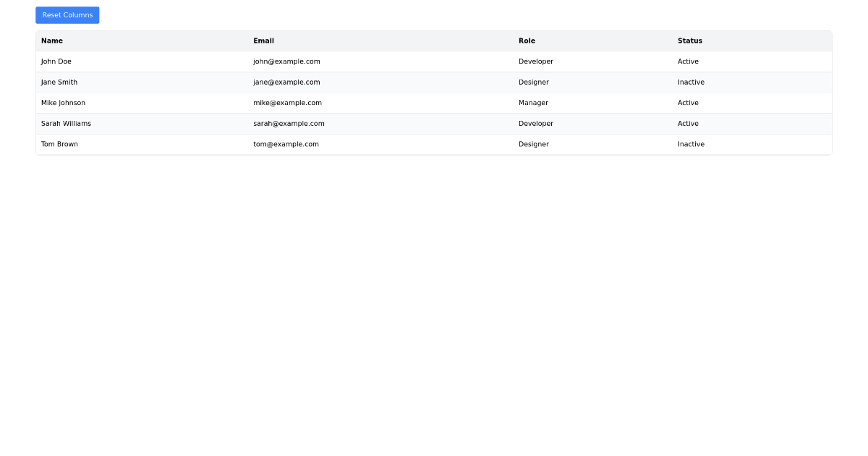Click Jane Smith's Designer role
The width and height of the screenshot is (868, 456).
(533, 82)
